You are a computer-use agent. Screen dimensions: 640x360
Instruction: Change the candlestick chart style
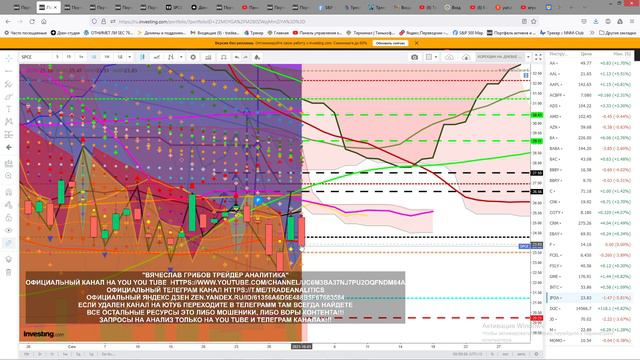coord(142,57)
